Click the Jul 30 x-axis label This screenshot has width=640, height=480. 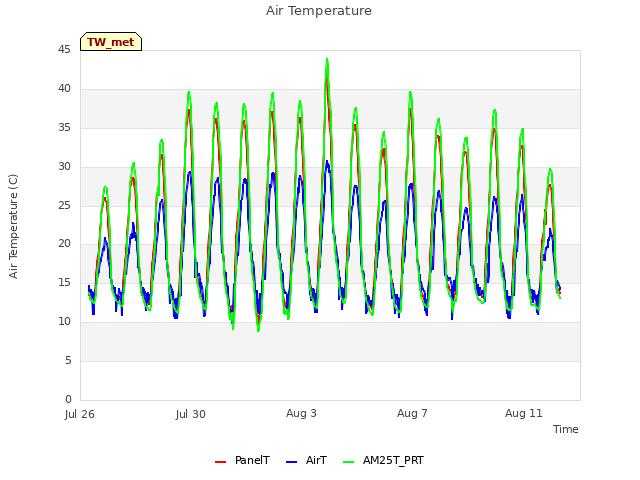[191, 414]
